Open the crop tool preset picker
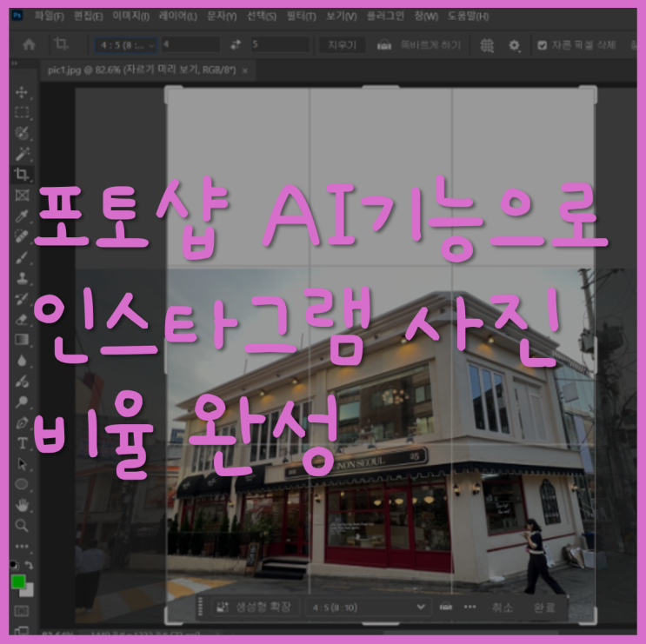646x644 pixels. pyautogui.click(x=62, y=44)
